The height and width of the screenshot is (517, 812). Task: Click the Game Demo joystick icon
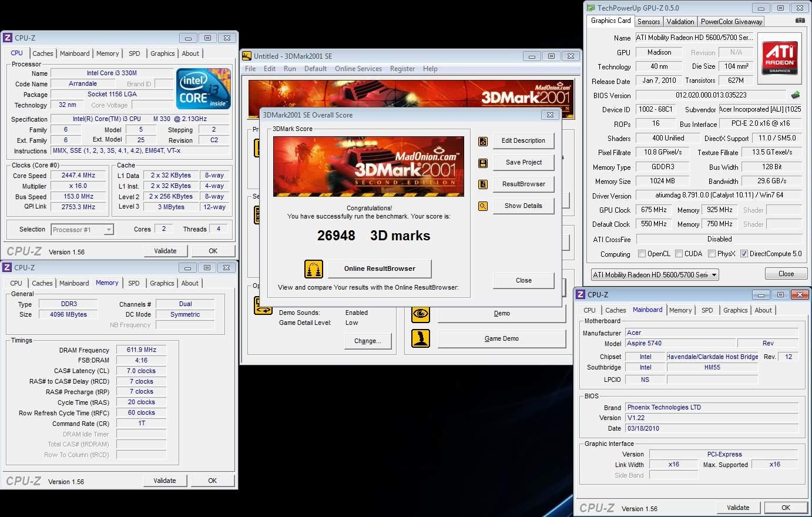pyautogui.click(x=421, y=338)
